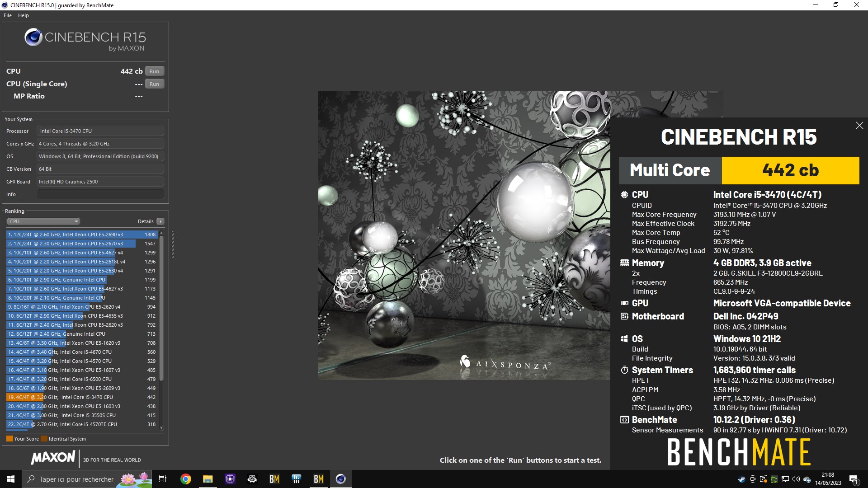The width and height of the screenshot is (868, 488).
Task: Click the Processor field Intel Core i5-3470
Action: tap(100, 131)
